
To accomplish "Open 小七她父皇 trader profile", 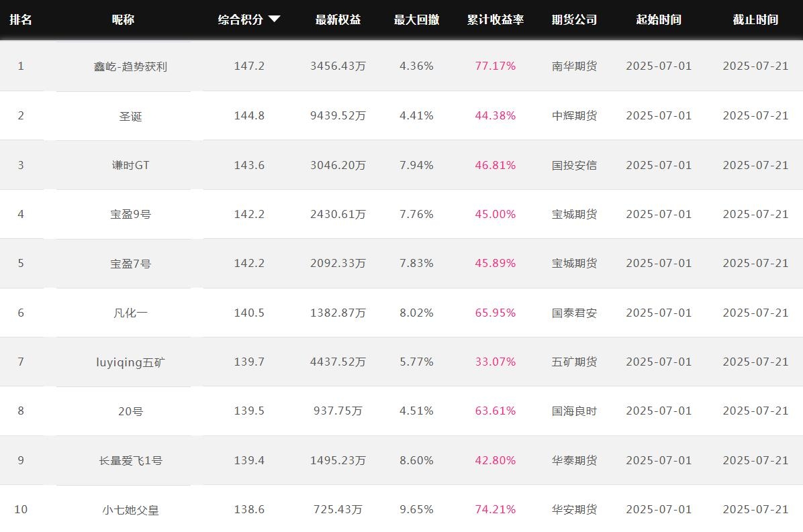I will [x=130, y=510].
